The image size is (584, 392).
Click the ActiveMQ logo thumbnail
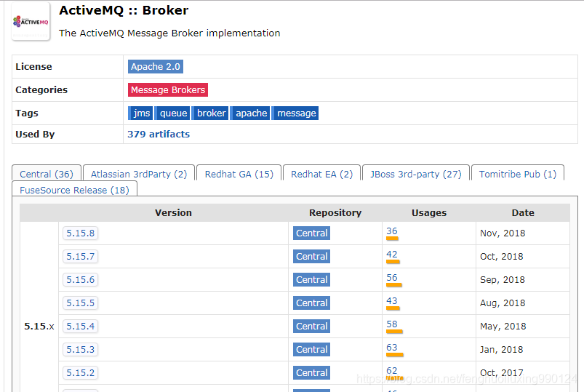pos(31,22)
